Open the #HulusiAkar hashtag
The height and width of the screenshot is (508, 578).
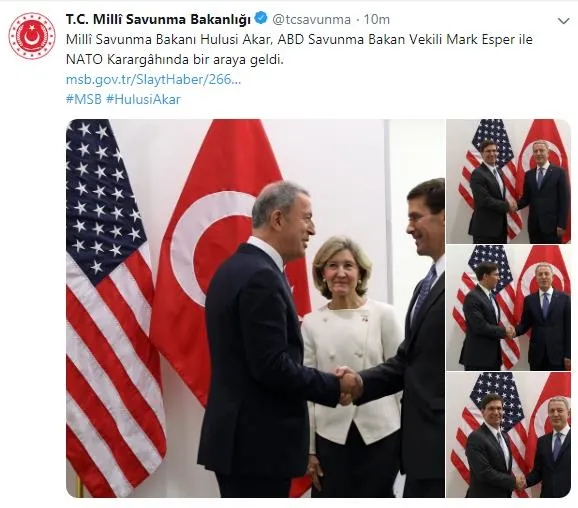[143, 99]
